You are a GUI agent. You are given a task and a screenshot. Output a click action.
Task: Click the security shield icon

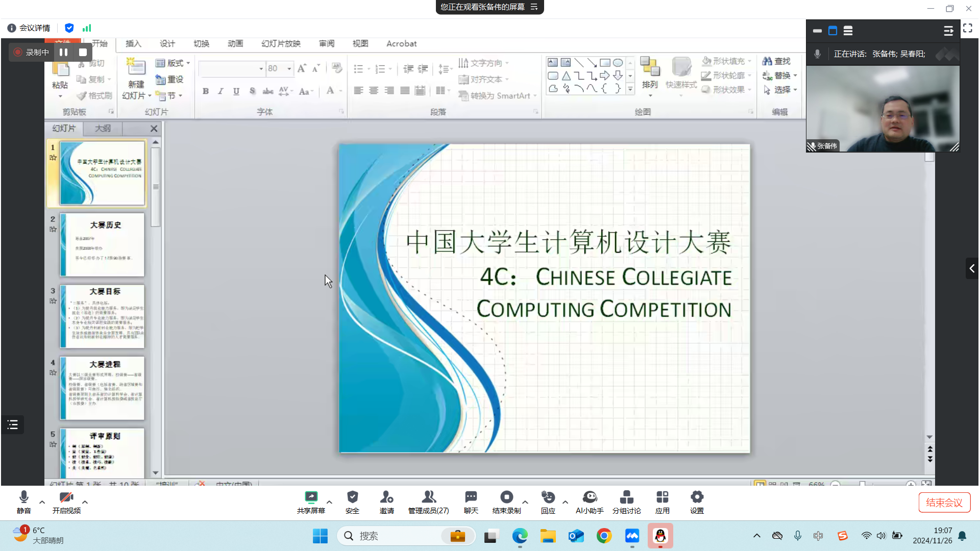click(x=352, y=497)
